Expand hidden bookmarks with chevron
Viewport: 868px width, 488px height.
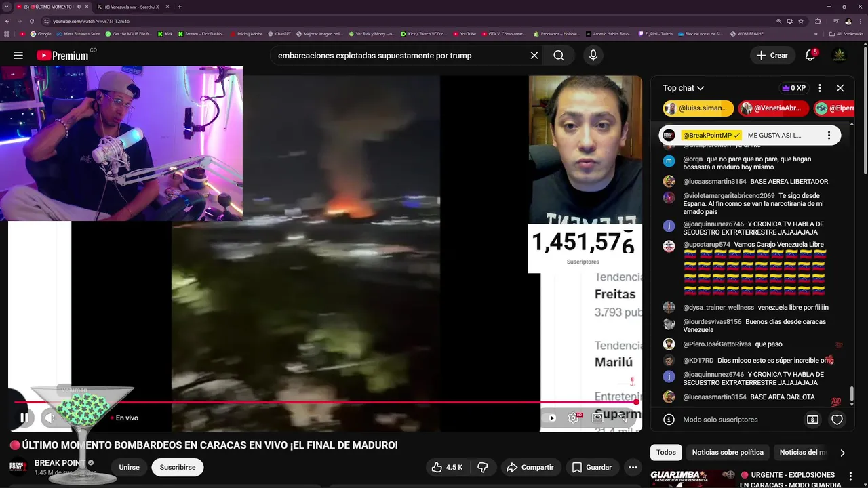pyautogui.click(x=816, y=33)
